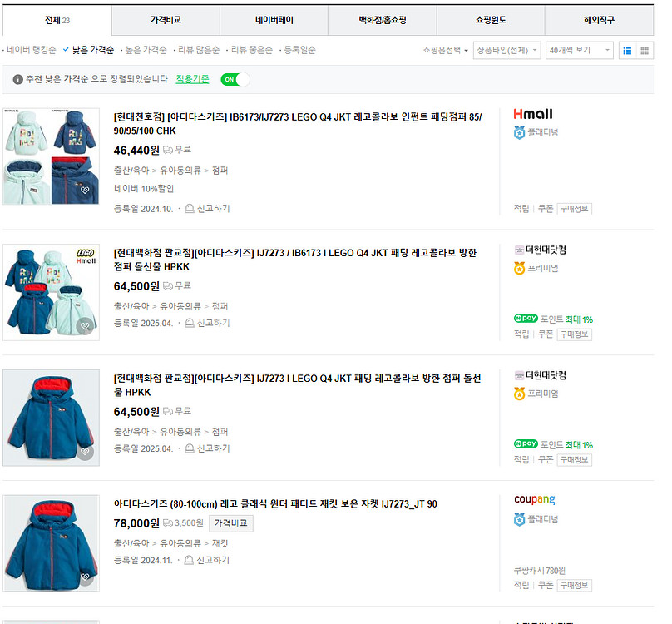Open 상품타입(전체) dropdown
Viewport: 672px width, 624px height.
(x=506, y=51)
